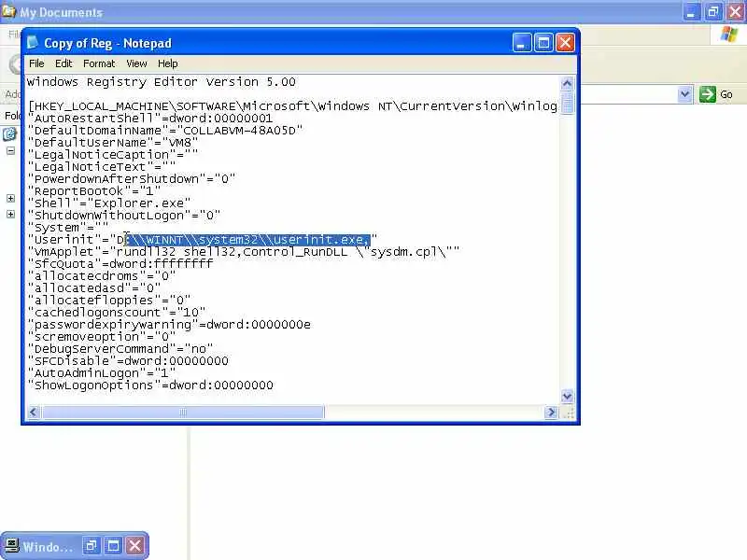
Task: Maximize the Copy of Reg Notepad window
Action: pos(543,43)
